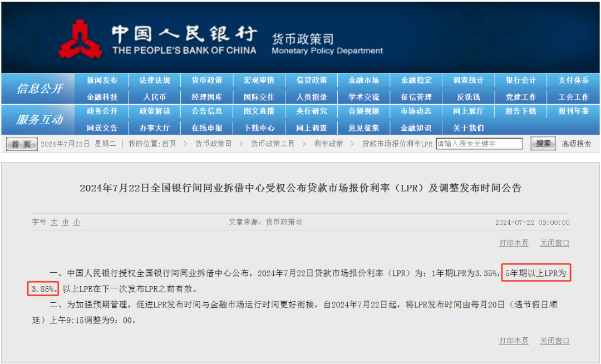Viewport: 601px width, 364px height.
Task: Open 报刊年鉴 menu item
Action: pyautogui.click(x=573, y=111)
